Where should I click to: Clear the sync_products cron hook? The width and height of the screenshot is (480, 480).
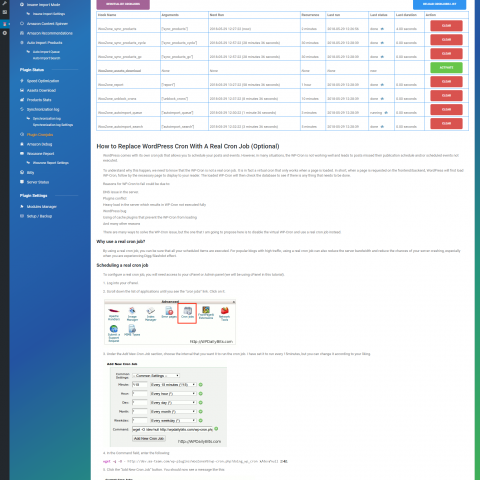point(446,26)
